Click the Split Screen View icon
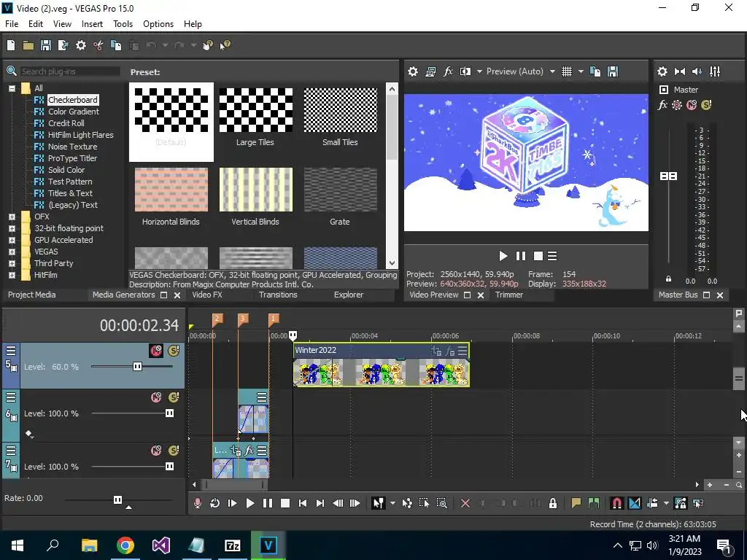Screen dimensions: 747x560 pos(465,71)
